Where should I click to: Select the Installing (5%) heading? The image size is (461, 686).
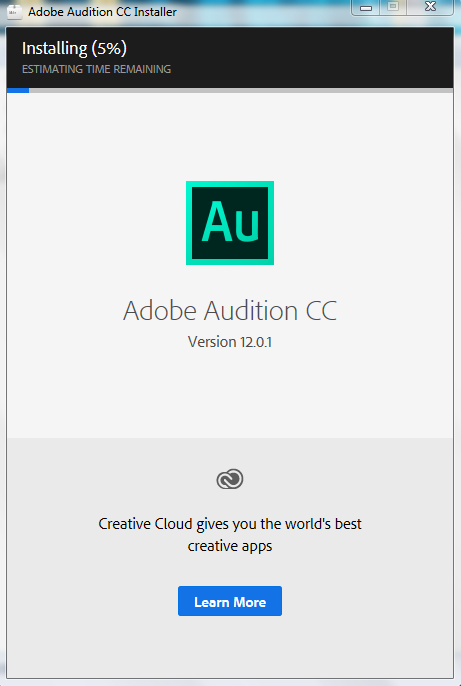[74, 48]
